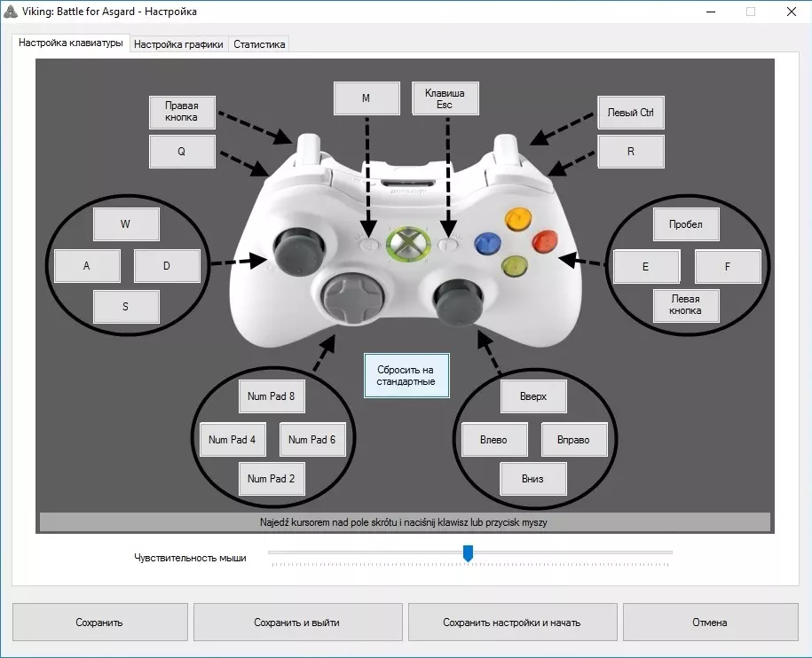Select the Вниз binding button

[533, 479]
